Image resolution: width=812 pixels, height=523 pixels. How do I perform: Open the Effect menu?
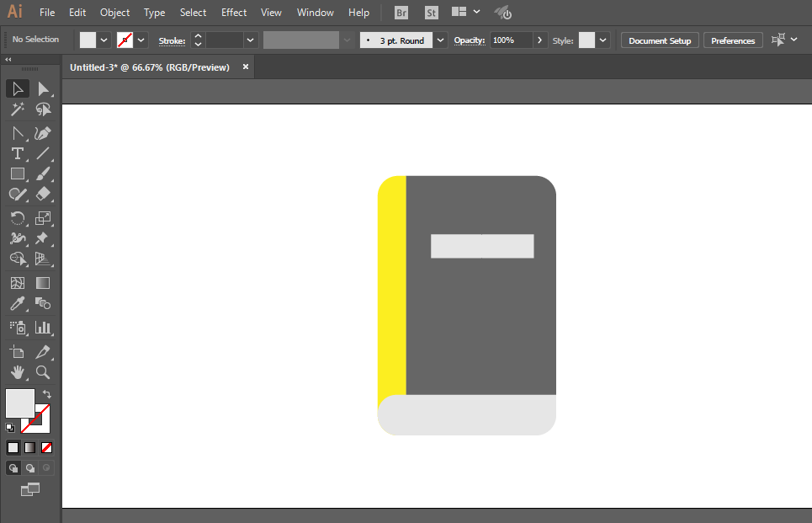(234, 13)
